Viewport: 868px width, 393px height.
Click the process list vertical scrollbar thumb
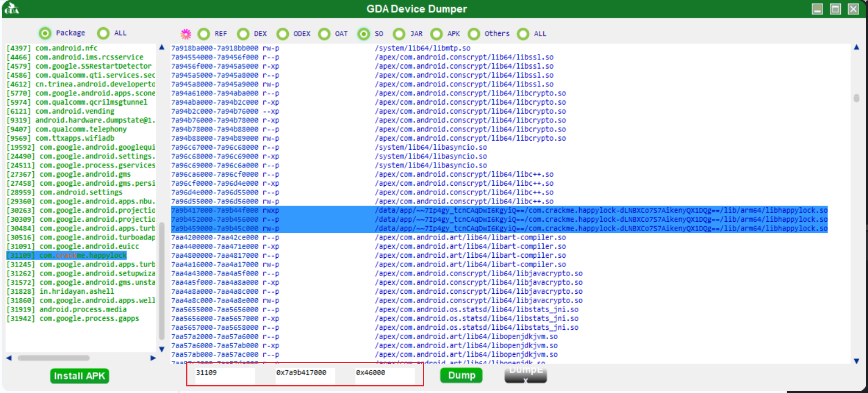(162, 281)
